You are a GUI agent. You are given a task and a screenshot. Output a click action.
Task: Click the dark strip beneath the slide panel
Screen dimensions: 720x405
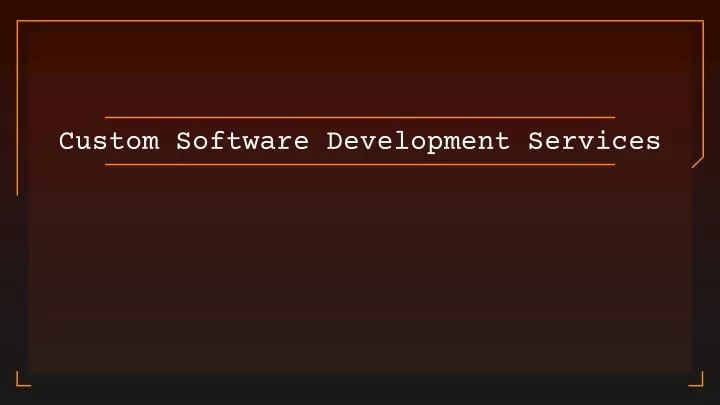coord(360,388)
